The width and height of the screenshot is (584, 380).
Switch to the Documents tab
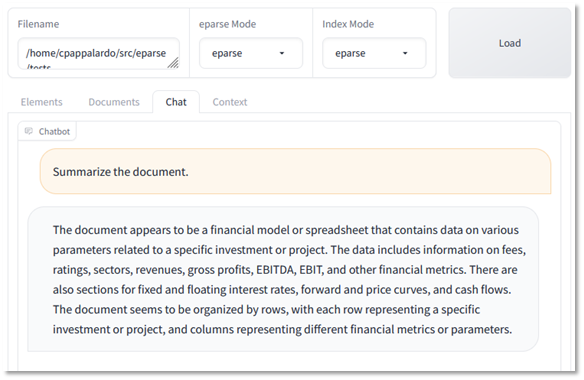114,102
